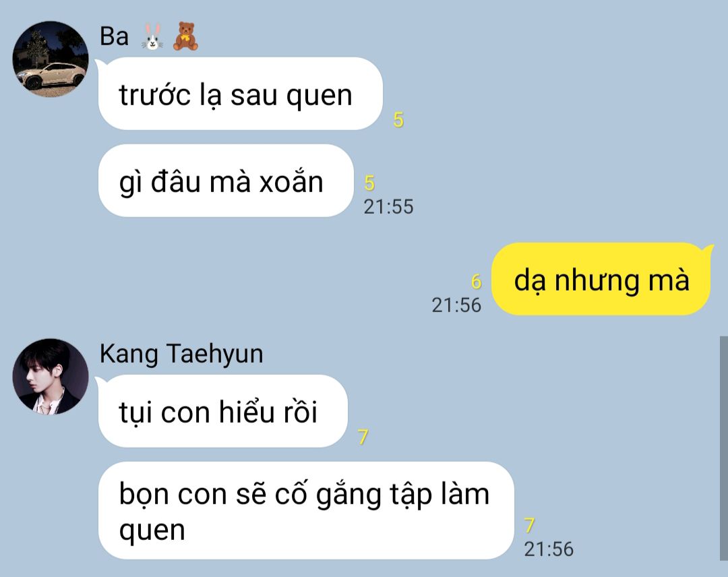The width and height of the screenshot is (728, 577).
Task: Select the message 'gì đâu mà xoắn'
Action: tap(226, 181)
